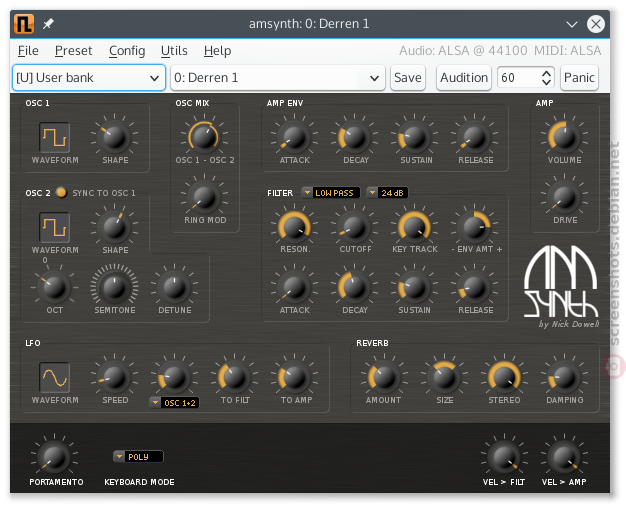This screenshot has width=626, height=509.
Task: Click the Panic button
Action: 579,78
